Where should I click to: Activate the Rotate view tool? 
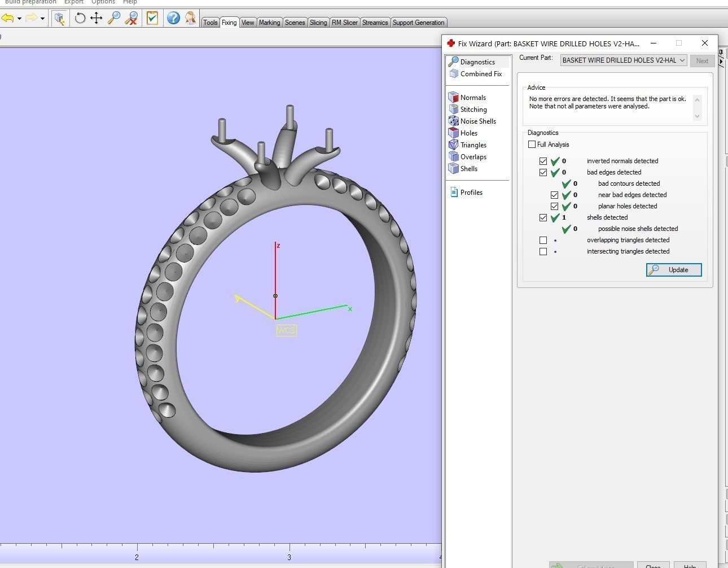[x=80, y=18]
